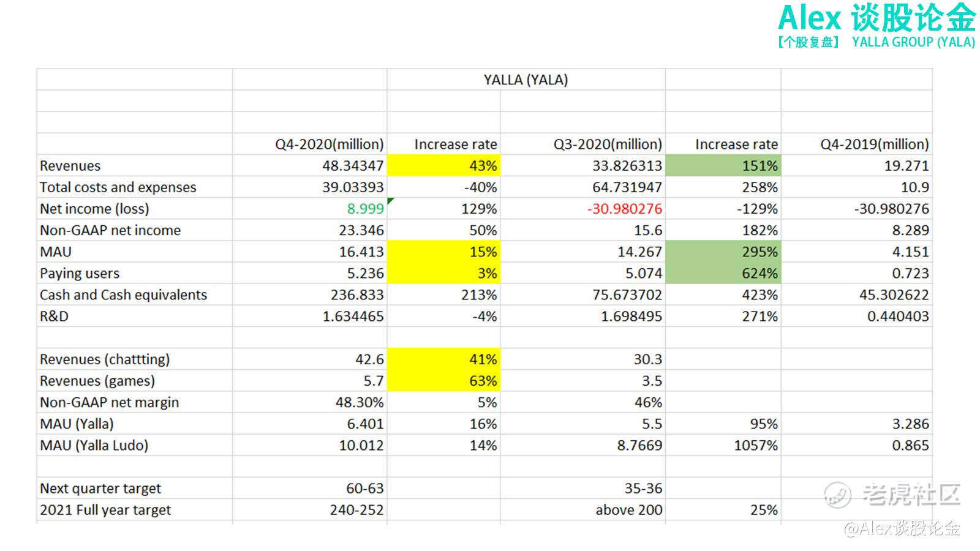This screenshot has width=980, height=551.
Task: Click the paying users value 5.236
Action: coord(365,273)
